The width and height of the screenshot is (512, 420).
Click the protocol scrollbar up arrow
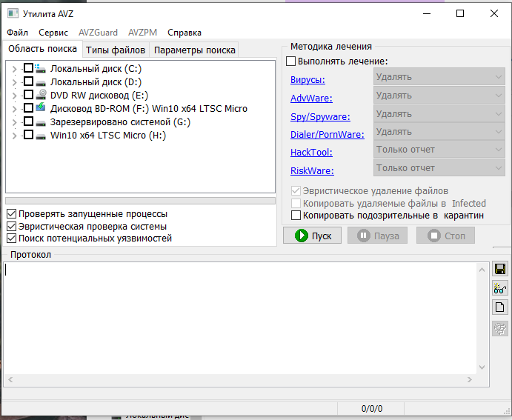point(482,270)
